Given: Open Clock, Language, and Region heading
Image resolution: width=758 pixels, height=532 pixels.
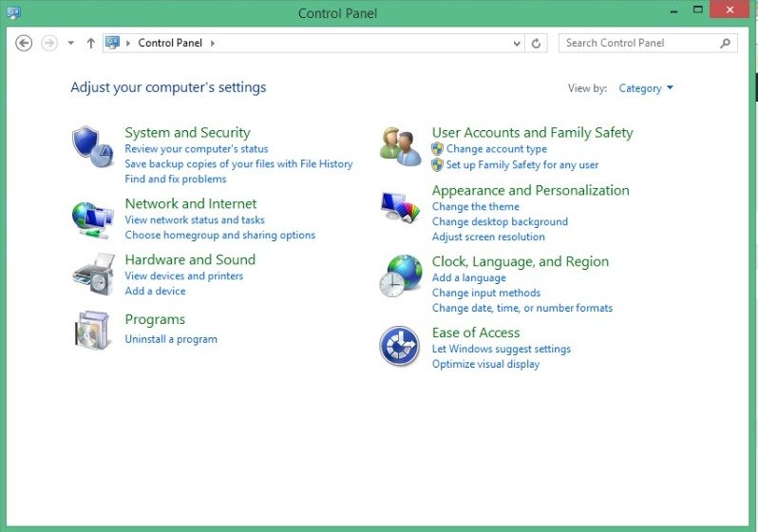Looking at the screenshot, I should click(x=521, y=261).
